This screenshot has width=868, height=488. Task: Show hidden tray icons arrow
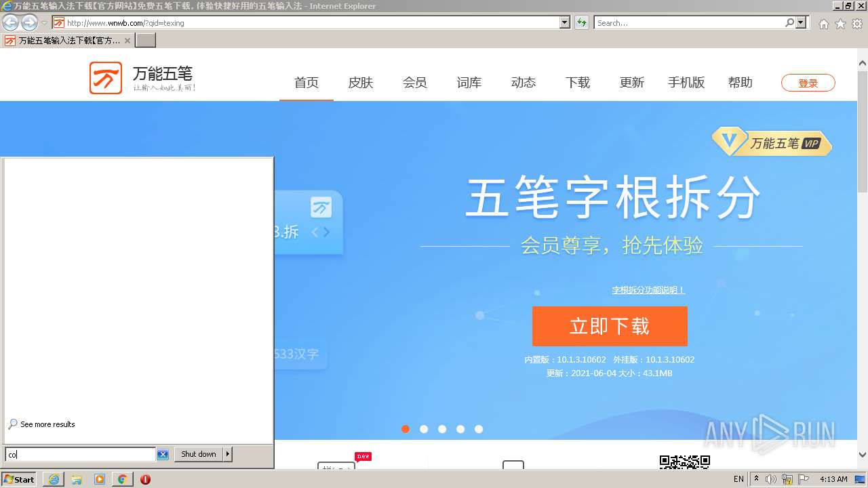click(x=757, y=479)
